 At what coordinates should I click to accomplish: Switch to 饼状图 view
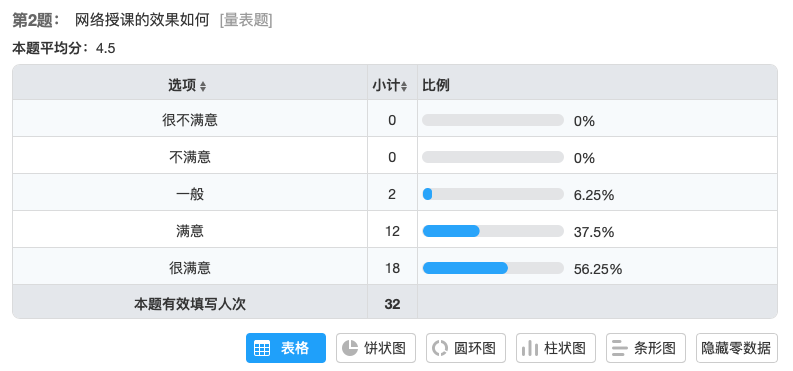click(x=376, y=348)
